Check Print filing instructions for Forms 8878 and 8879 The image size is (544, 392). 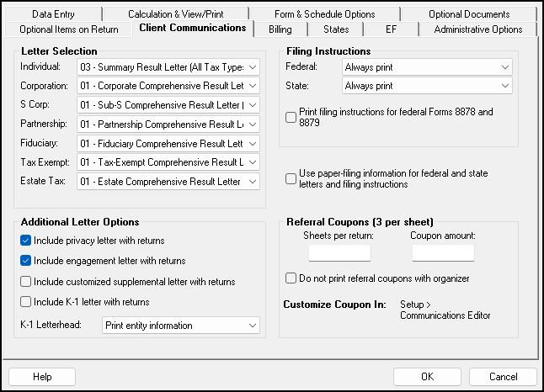coord(291,117)
